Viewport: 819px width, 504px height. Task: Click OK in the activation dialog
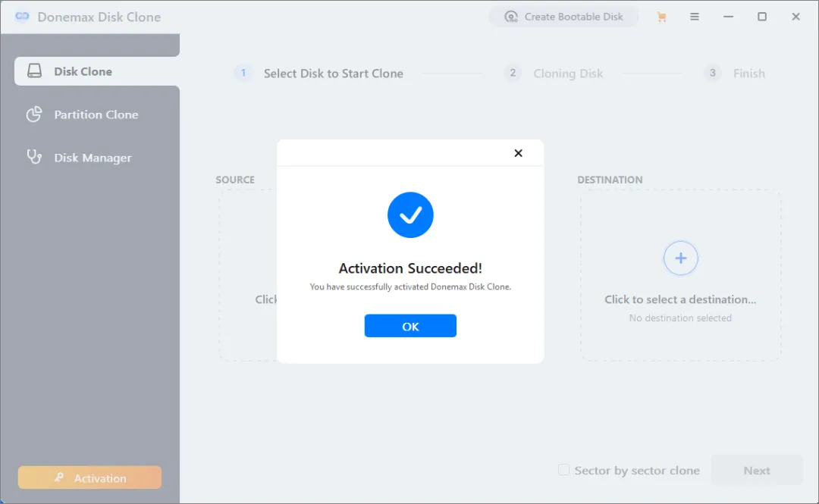point(410,326)
